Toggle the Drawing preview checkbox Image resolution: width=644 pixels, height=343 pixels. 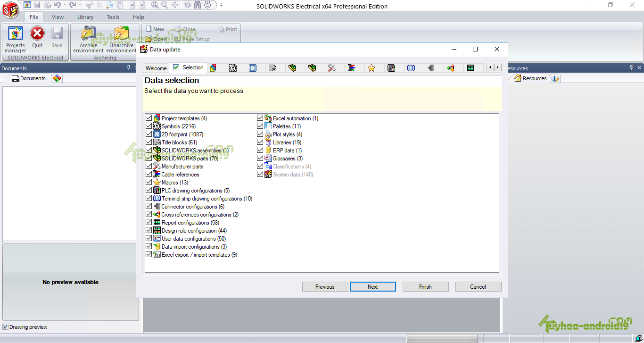pos(5,327)
